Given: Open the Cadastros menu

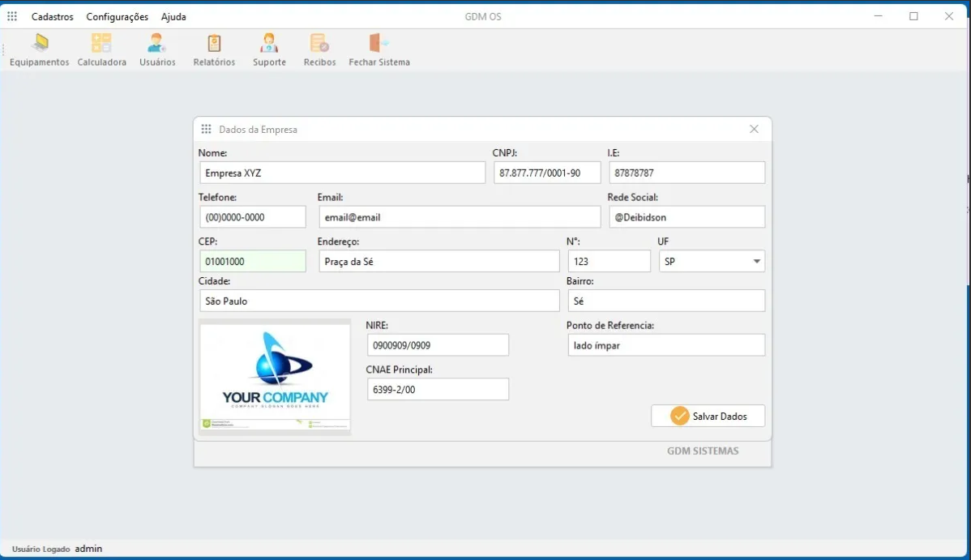Looking at the screenshot, I should pyautogui.click(x=52, y=16).
